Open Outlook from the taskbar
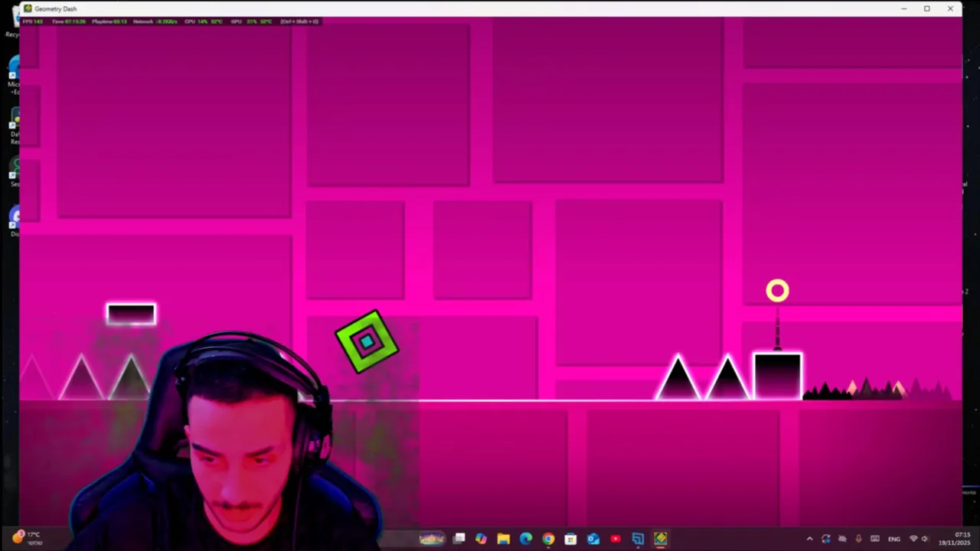The height and width of the screenshot is (551, 980). pos(593,539)
